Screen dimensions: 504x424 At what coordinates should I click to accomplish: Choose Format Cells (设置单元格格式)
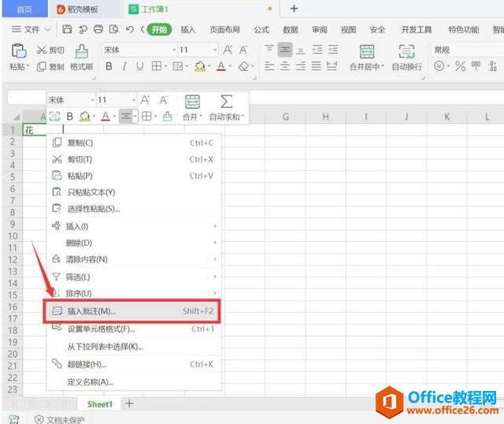134,329
